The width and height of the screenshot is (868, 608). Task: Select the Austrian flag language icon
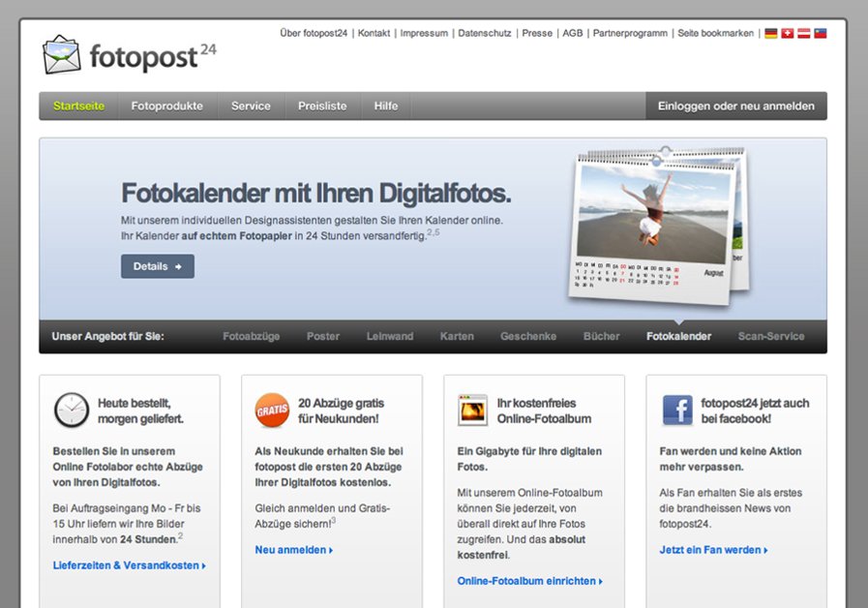pyautogui.click(x=803, y=33)
